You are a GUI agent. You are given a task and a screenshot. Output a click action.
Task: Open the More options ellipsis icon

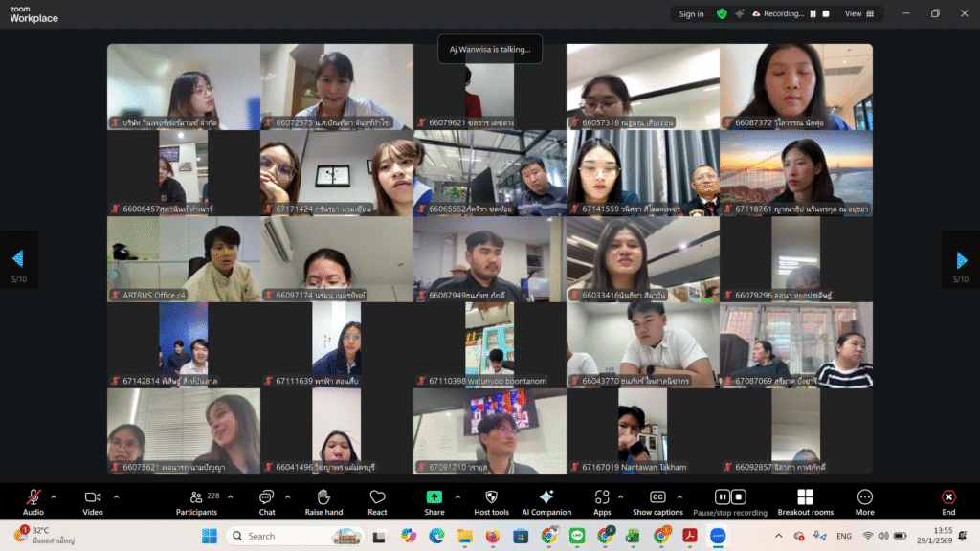point(865,497)
